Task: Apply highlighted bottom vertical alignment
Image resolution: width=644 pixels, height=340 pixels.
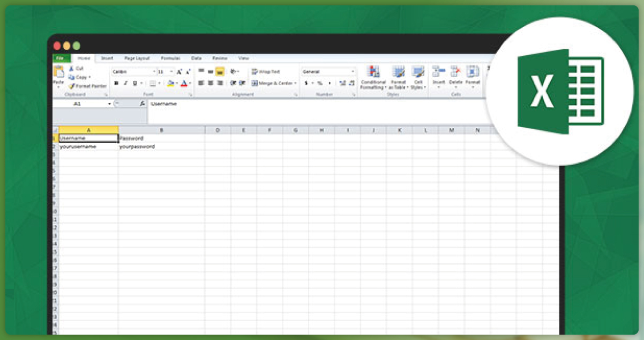Action: coord(220,71)
